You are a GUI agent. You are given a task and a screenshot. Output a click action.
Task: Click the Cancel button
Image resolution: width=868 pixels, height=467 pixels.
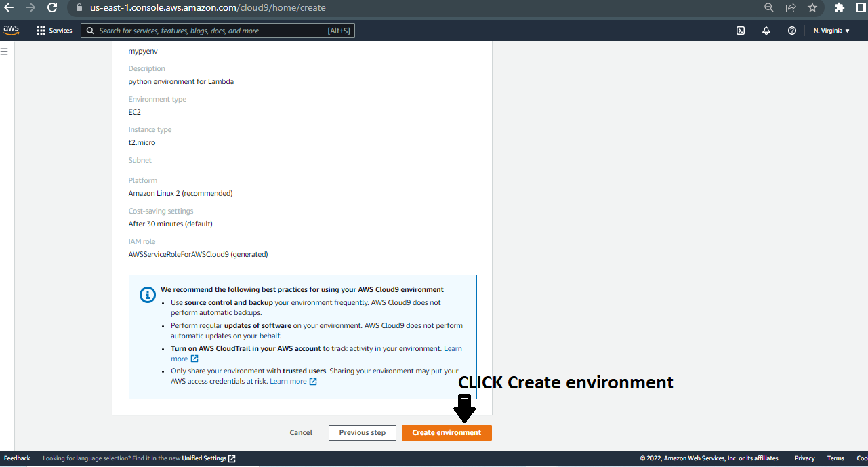301,432
